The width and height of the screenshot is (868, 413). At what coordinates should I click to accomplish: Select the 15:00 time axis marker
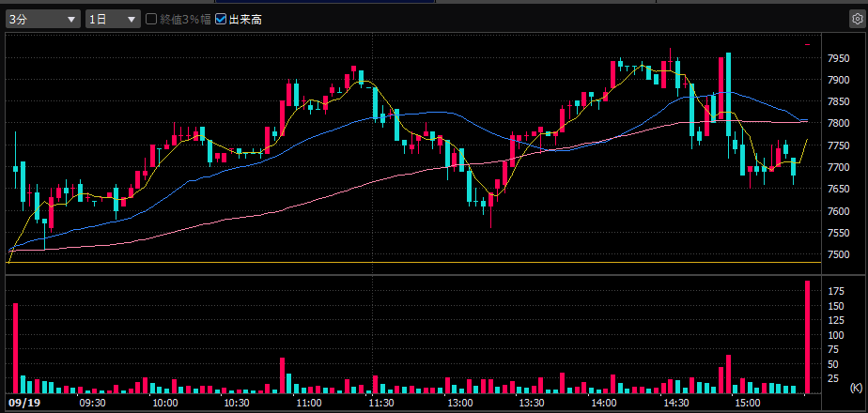[748, 403]
